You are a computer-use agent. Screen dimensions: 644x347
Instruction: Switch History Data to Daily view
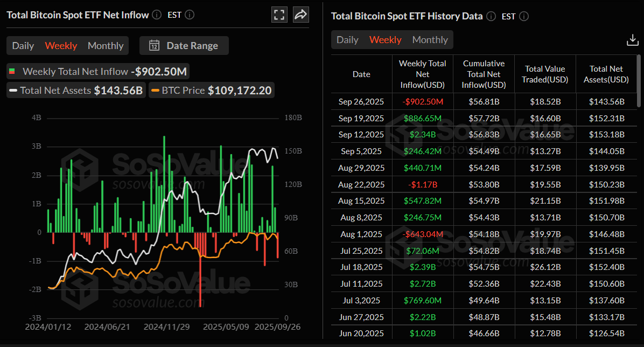coord(347,39)
